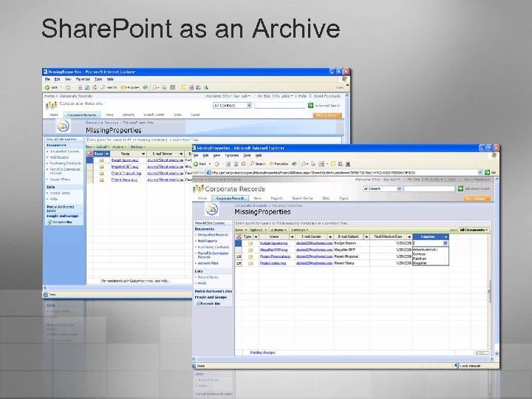This screenshot has height=399, width=532.
Task: Open Tools menu in front window
Action: (x=247, y=155)
